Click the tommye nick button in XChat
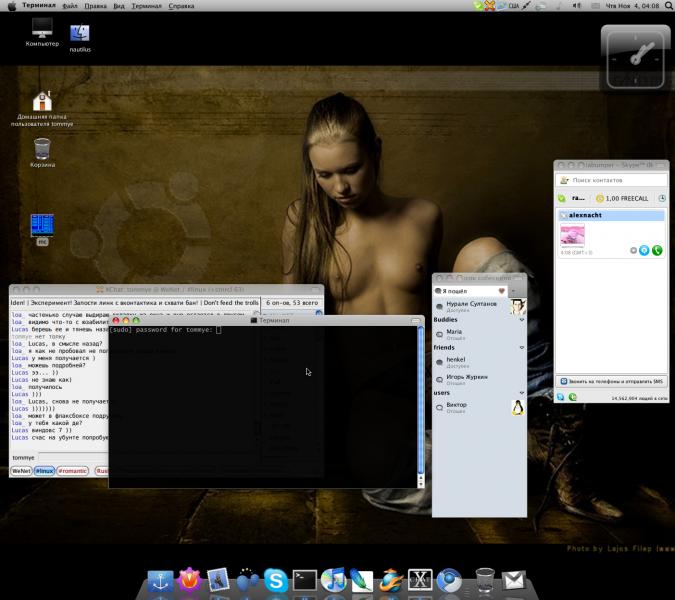The image size is (675, 600). pos(23,458)
